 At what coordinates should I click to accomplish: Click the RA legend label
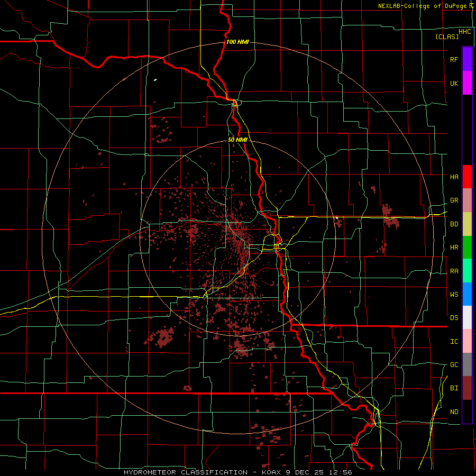[454, 271]
